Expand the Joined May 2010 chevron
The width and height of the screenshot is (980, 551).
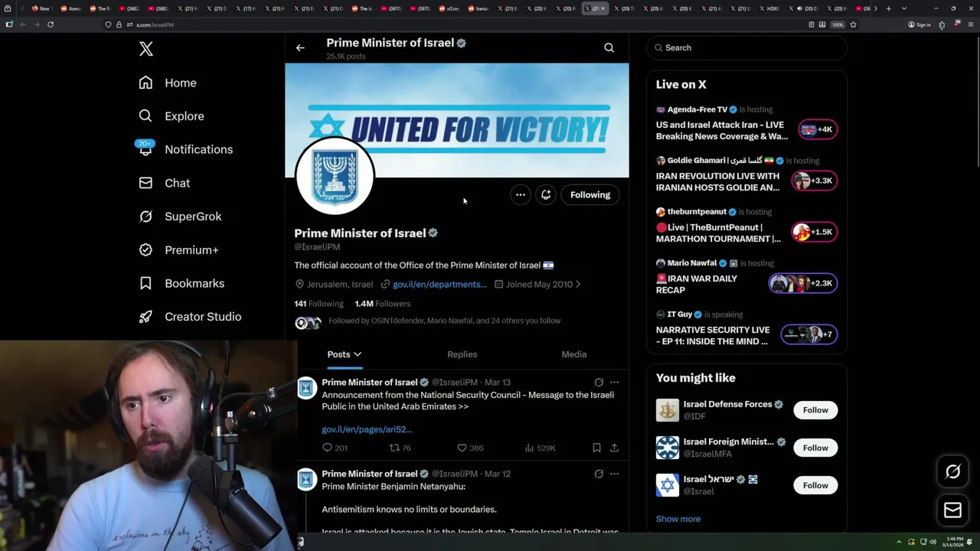point(578,284)
